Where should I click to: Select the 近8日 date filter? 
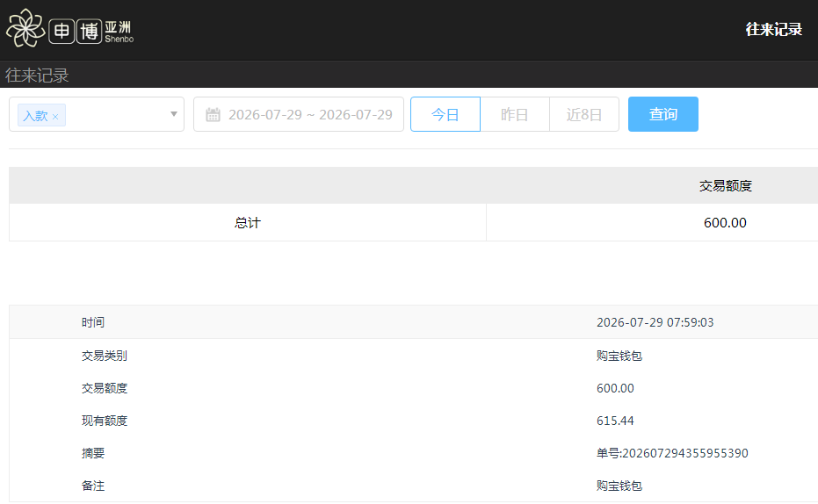(x=584, y=114)
